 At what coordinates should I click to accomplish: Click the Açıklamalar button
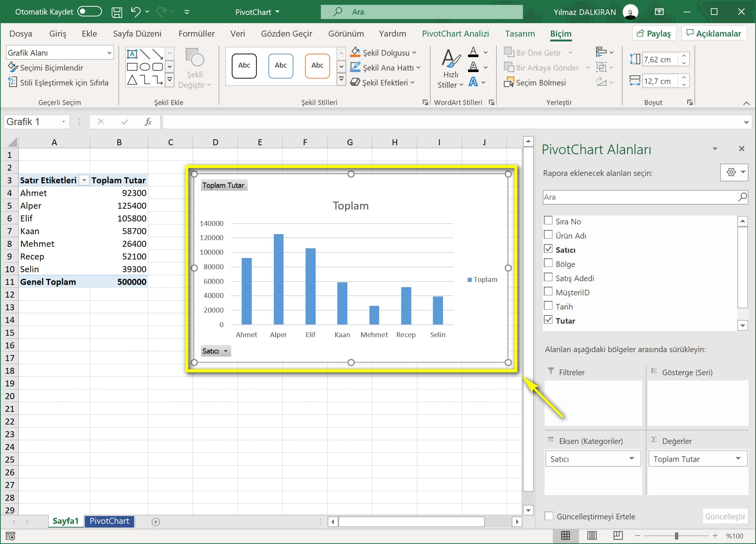click(714, 33)
